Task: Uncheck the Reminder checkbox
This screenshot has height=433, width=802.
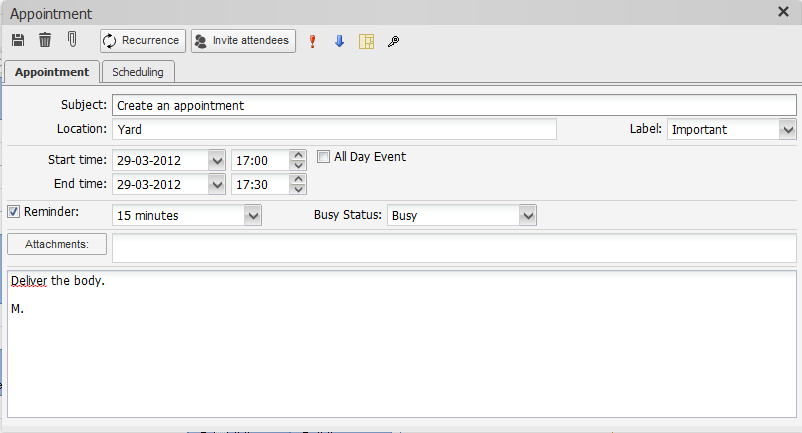Action: tap(14, 211)
